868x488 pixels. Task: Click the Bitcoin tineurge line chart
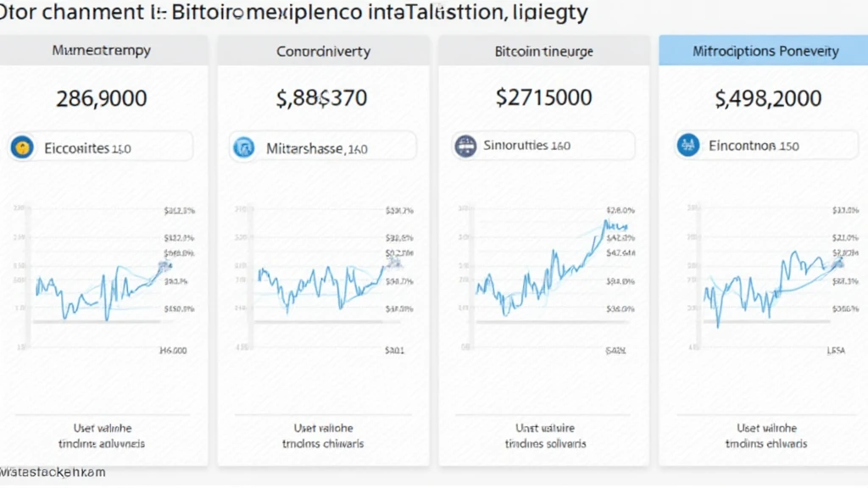coord(542,271)
